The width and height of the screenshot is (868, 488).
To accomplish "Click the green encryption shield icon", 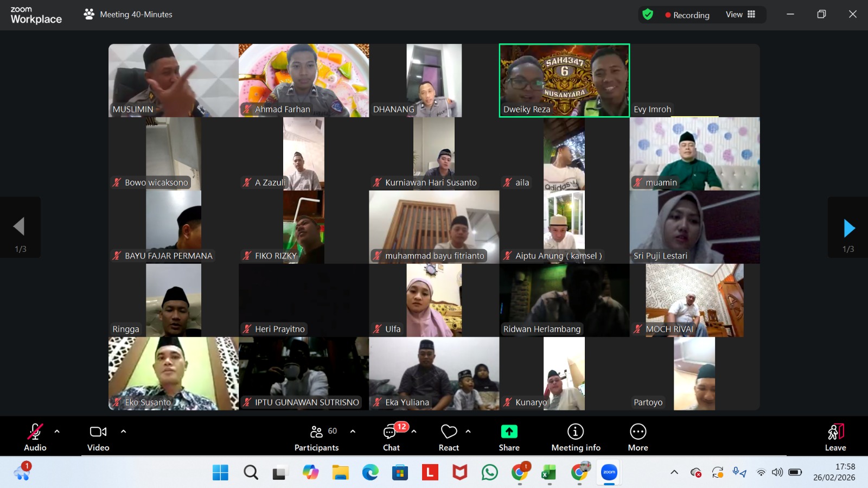I will pyautogui.click(x=648, y=15).
